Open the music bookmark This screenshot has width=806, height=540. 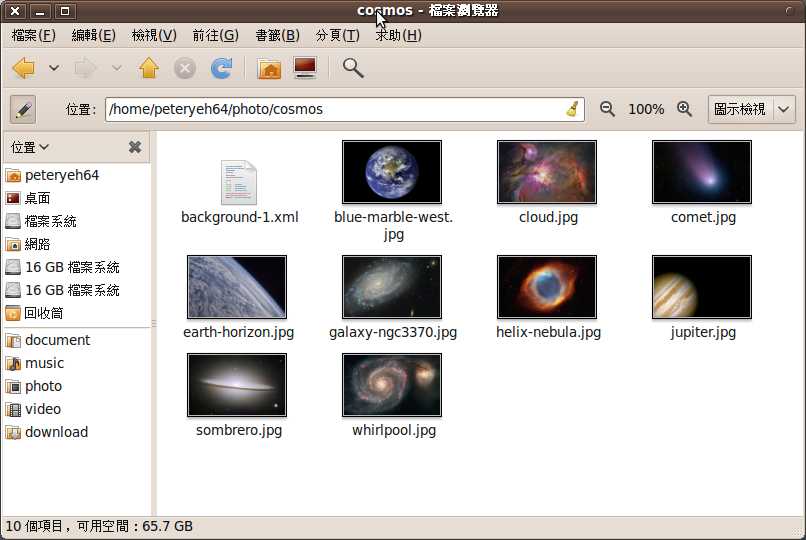pyautogui.click(x=76, y=363)
